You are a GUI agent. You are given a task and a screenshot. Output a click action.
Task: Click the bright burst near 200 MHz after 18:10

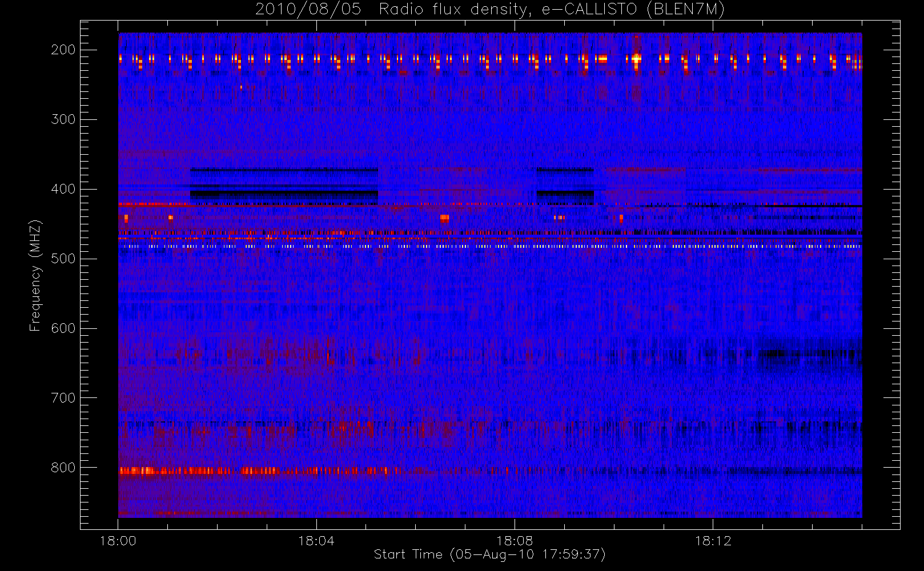[x=636, y=58]
